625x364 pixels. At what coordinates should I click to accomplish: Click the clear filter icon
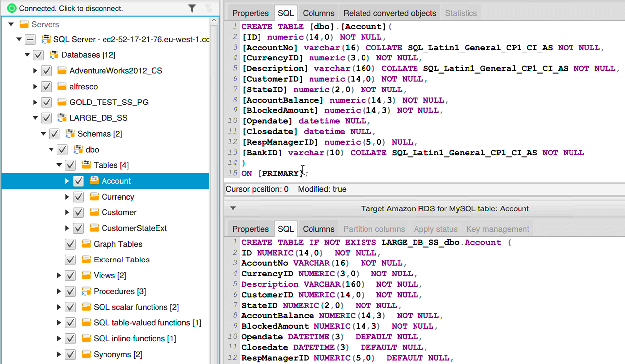[x=208, y=8]
